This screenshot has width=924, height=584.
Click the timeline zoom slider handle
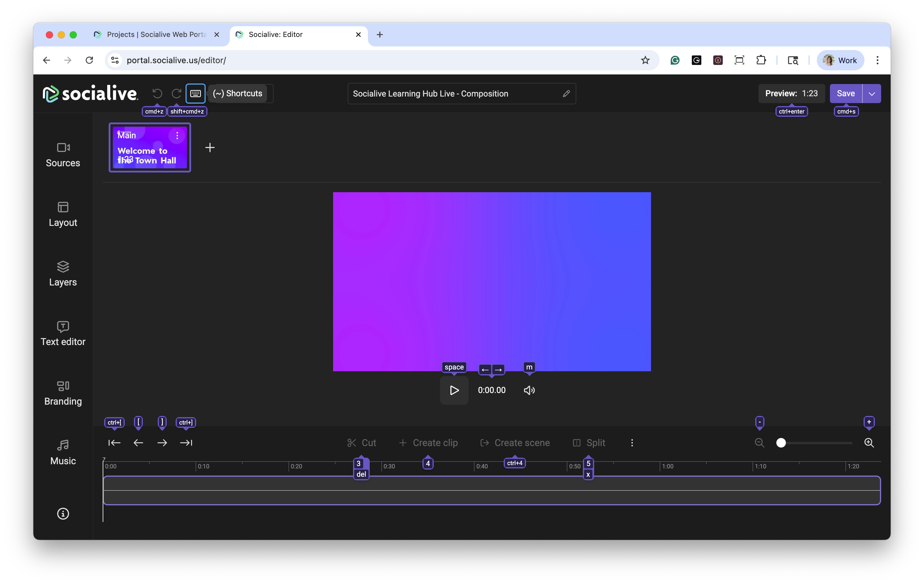781,443
